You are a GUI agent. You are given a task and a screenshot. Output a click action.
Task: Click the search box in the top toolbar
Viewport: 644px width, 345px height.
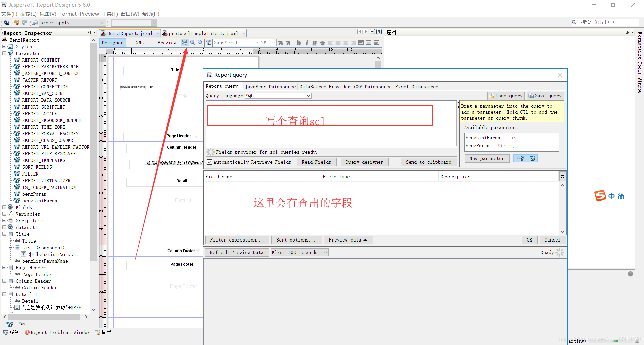[609, 22]
